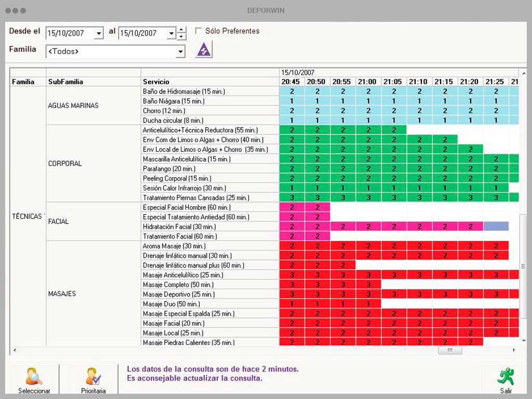This screenshot has width=532, height=399.
Task: Select service Masaje Local (25 min.)
Action: coord(210,333)
